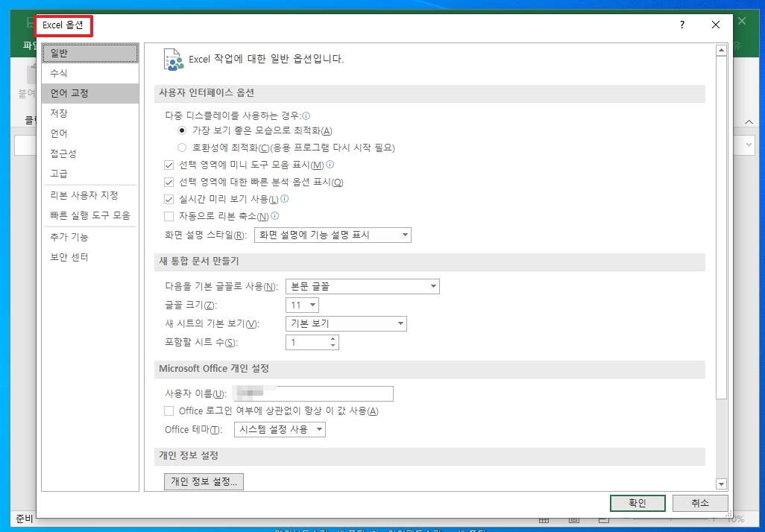This screenshot has height=532, width=765.
Task: Close the Excel 옵션 dialog with X
Action: coord(716,25)
